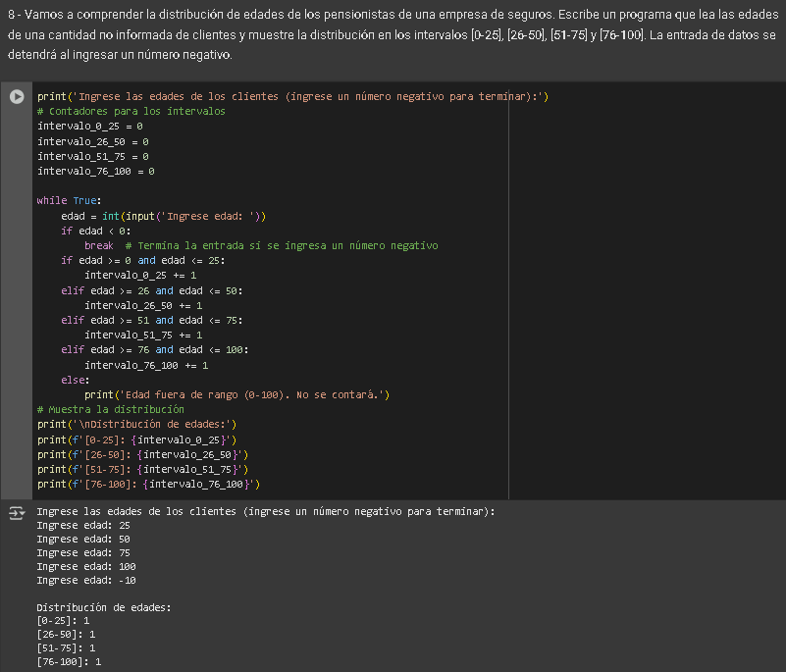Run the code cell with the play button
This screenshot has height=672, width=786.
pyautogui.click(x=17, y=96)
